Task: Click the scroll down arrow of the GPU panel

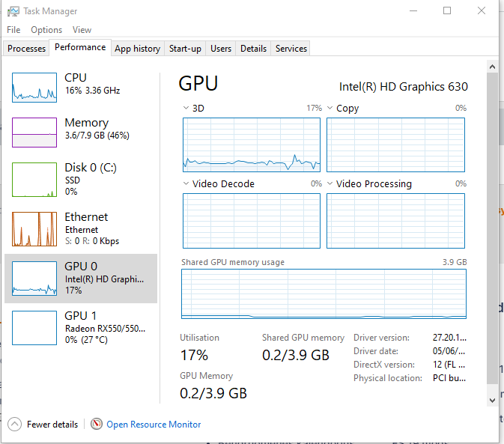Action: [492, 401]
